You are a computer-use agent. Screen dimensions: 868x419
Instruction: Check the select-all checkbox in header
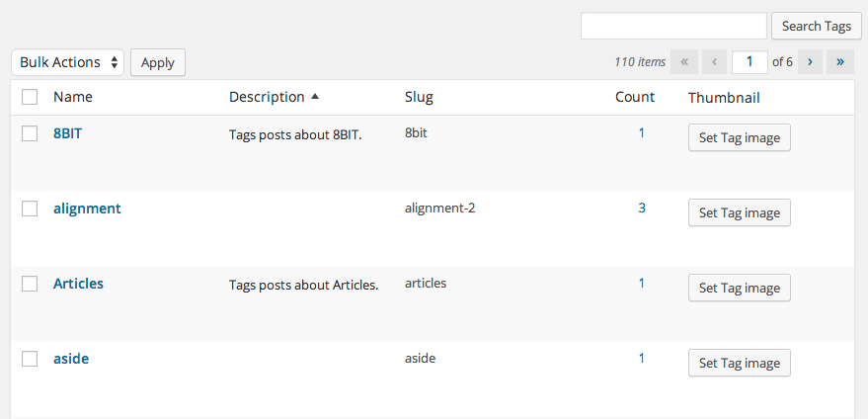(30, 97)
